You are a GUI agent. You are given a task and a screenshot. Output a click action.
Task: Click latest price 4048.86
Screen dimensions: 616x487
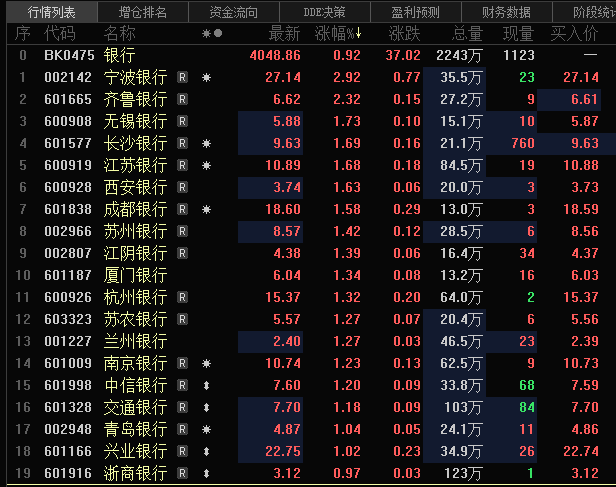(275, 55)
